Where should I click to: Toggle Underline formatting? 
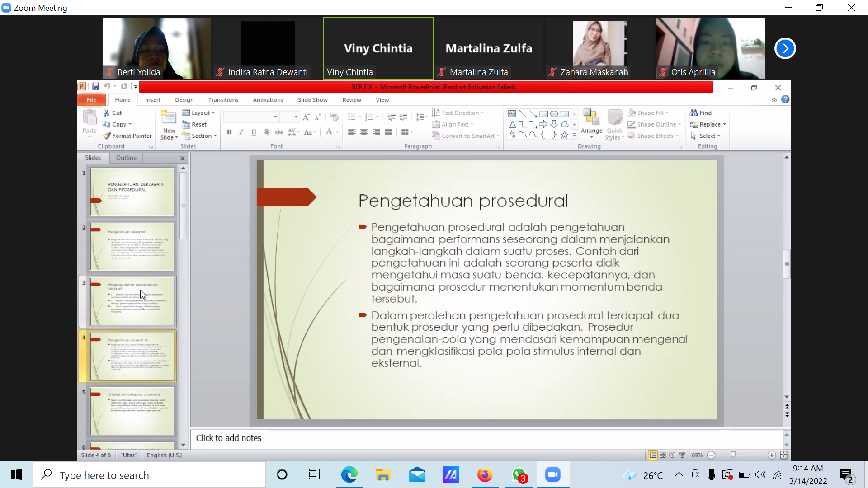(x=254, y=132)
